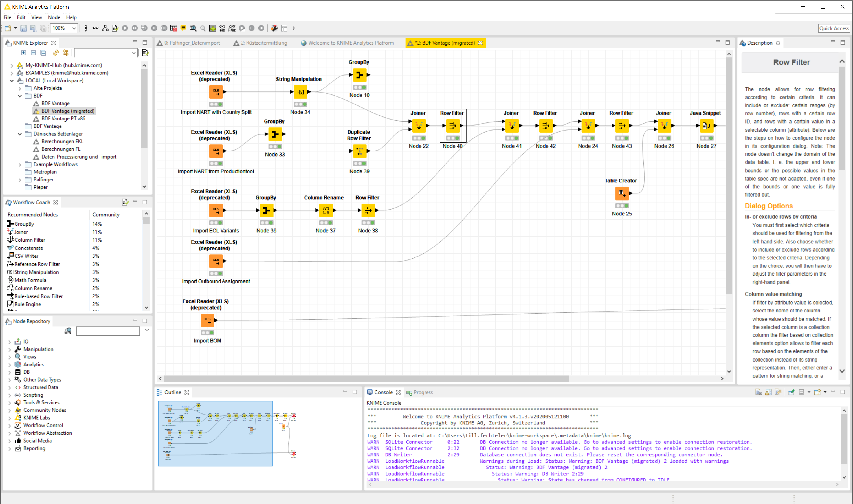
Task: Expand the Example Workflows folder
Action: [20, 164]
